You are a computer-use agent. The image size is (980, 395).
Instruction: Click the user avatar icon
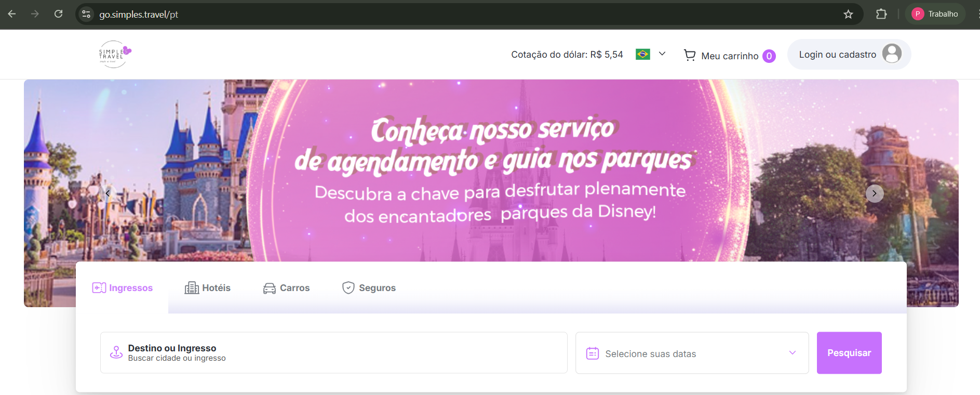[x=892, y=54]
